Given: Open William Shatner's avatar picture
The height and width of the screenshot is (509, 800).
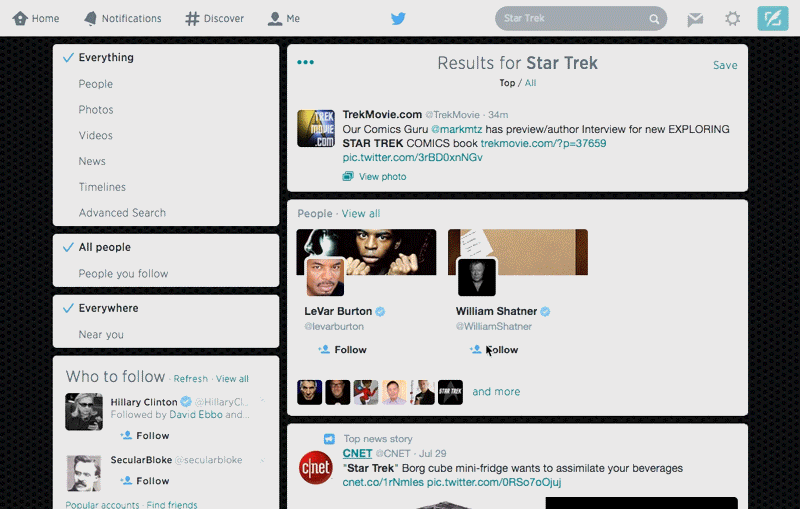Looking at the screenshot, I should (x=477, y=277).
